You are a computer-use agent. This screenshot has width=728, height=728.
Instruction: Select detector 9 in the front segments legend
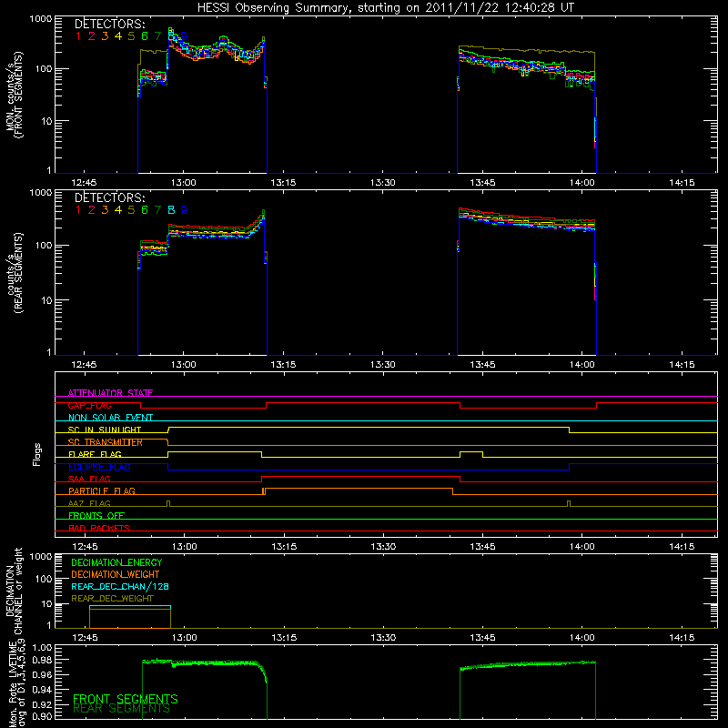pos(185,36)
